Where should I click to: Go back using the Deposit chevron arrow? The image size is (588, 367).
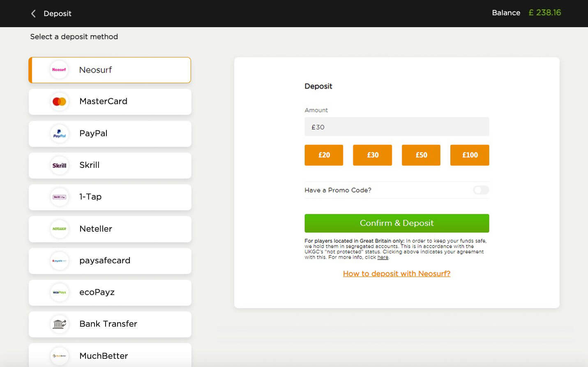point(33,14)
